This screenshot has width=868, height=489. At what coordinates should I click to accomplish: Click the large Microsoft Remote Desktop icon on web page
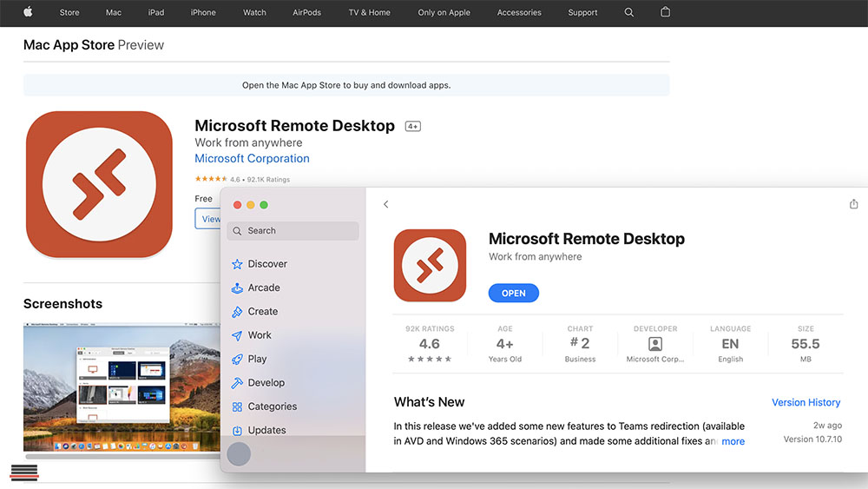(x=99, y=184)
